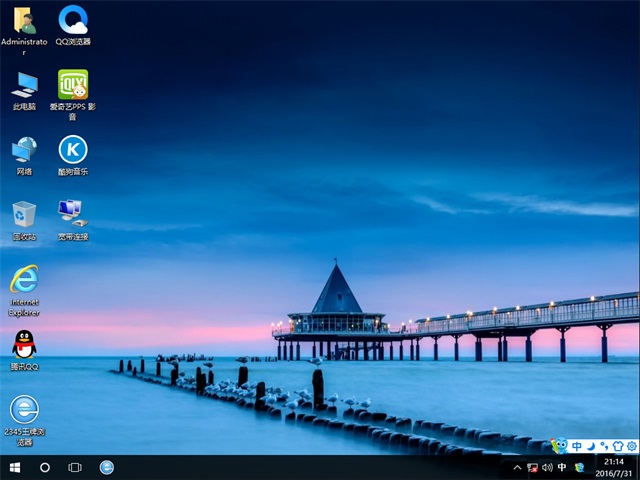640x480 pixels.
Task: Toggle the input bar punctuation mode
Action: pyautogui.click(x=603, y=446)
